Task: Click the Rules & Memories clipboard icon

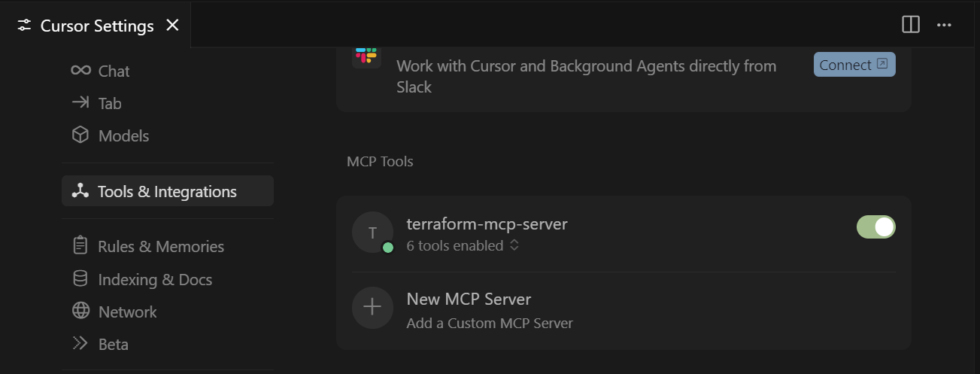Action: pos(80,246)
